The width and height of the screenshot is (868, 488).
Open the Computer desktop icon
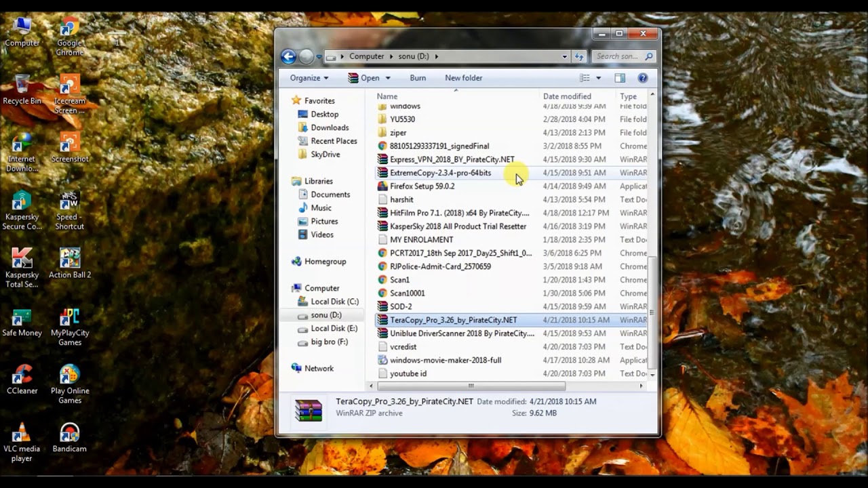(22, 32)
